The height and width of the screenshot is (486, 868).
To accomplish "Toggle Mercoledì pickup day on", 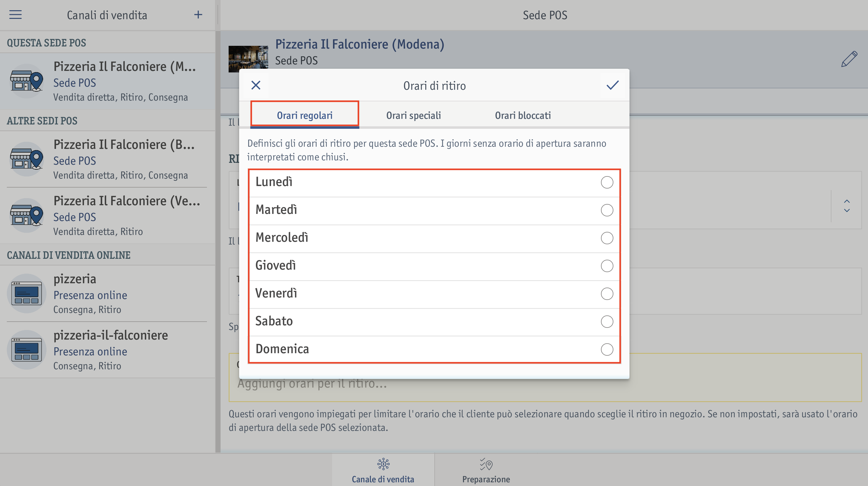I will [x=607, y=238].
